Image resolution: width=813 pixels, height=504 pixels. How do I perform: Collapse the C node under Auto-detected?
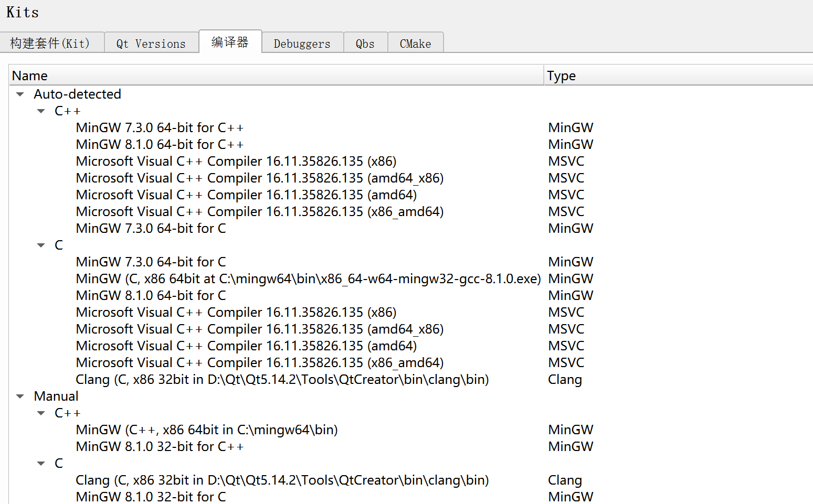[41, 245]
